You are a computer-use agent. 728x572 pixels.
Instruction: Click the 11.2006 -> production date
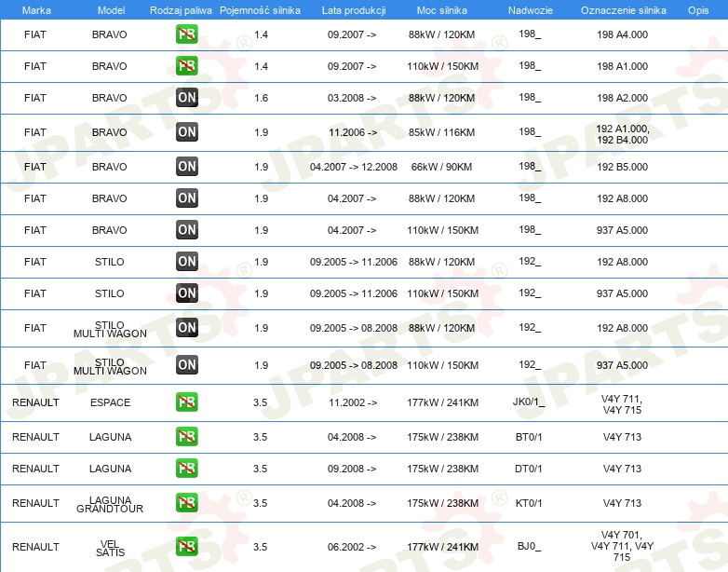pos(353,132)
